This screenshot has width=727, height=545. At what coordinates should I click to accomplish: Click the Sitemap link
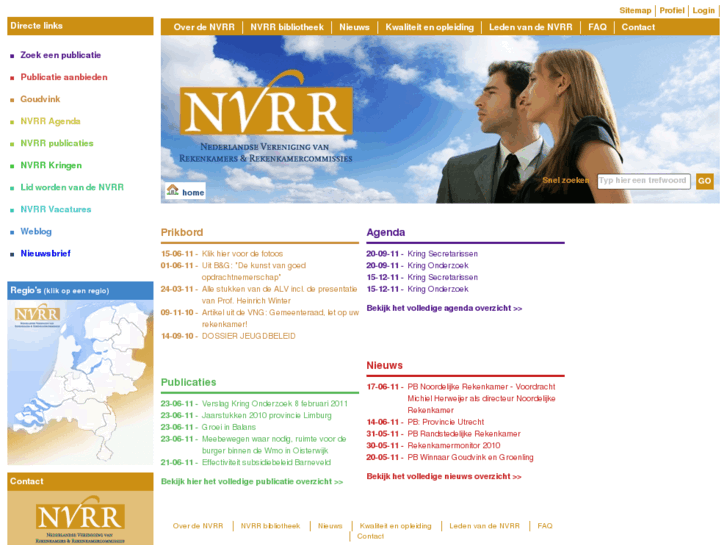[x=635, y=11]
